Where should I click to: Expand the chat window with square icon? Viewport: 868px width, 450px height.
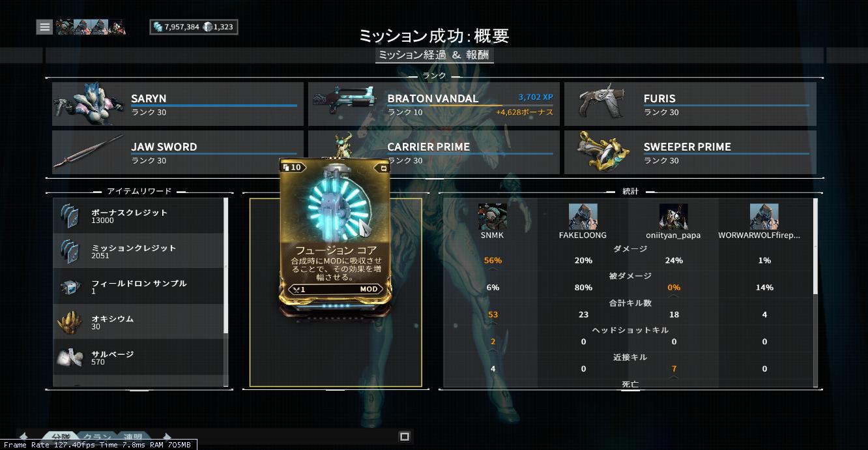pyautogui.click(x=405, y=436)
